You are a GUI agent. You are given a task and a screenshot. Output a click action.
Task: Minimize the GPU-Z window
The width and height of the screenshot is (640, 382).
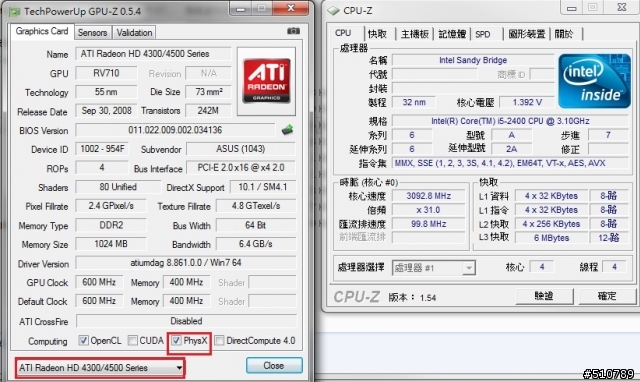pos(241,8)
